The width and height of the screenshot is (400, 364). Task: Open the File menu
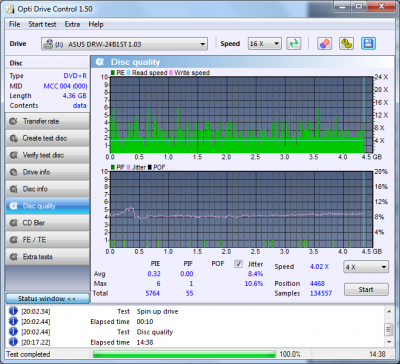tap(14, 24)
